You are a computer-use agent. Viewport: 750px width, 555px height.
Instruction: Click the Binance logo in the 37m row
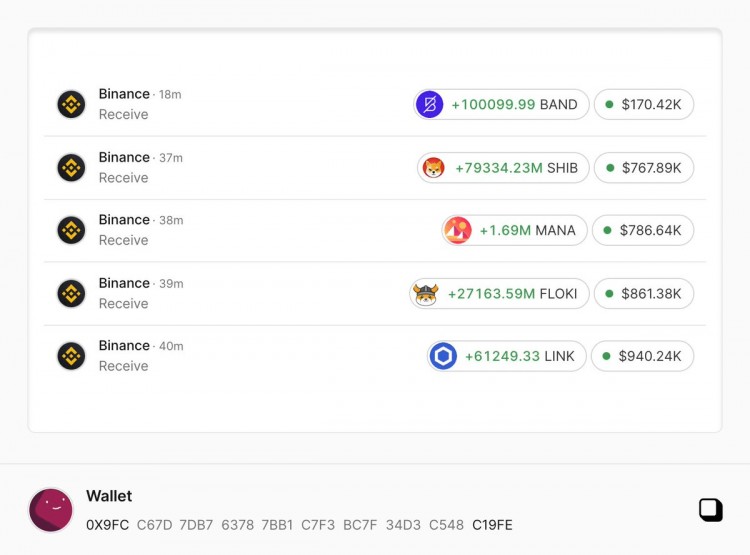pyautogui.click(x=71, y=167)
